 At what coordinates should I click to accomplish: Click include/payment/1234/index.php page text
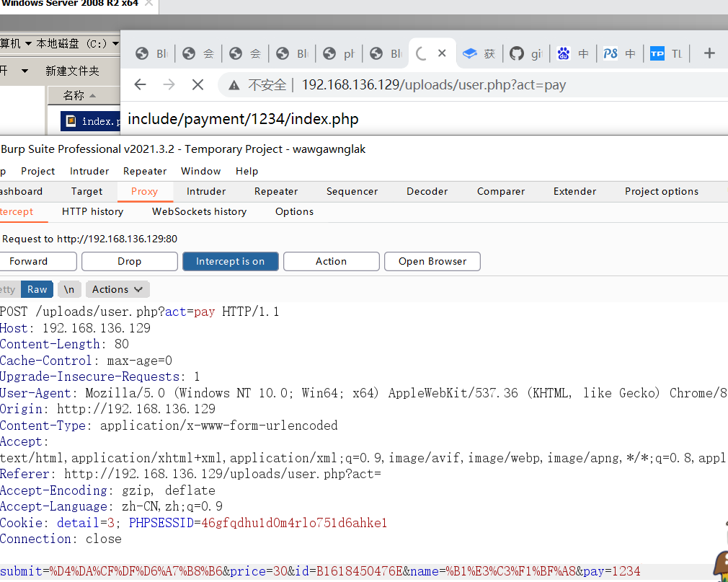click(243, 119)
